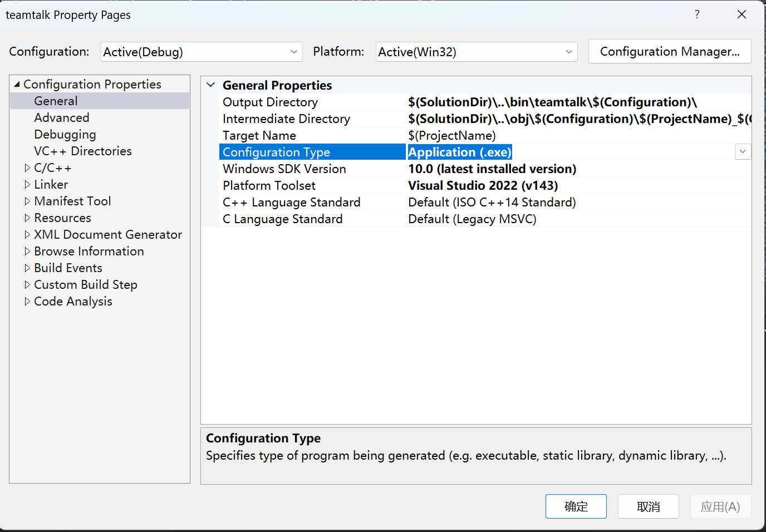This screenshot has width=766, height=532.
Task: Click the Output Directory value field
Action: click(x=578, y=102)
